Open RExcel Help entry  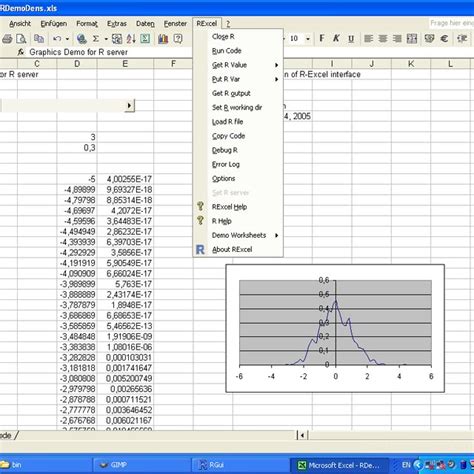tap(238, 207)
